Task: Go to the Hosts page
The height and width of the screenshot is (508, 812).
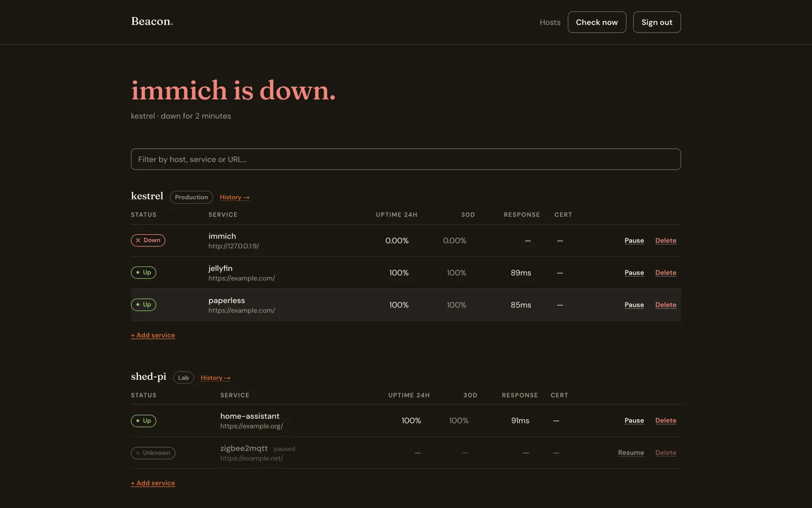Action: point(550,22)
